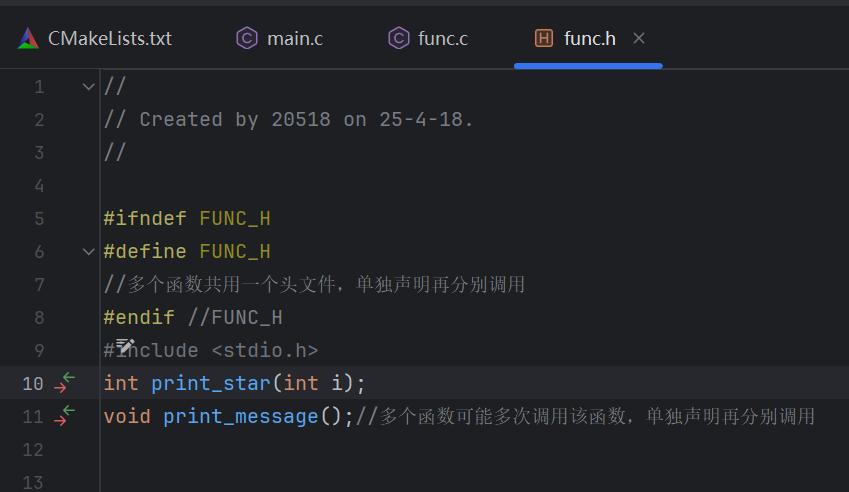Click the "Created by 20518" comment line
849x492 pixels.
tap(289, 120)
